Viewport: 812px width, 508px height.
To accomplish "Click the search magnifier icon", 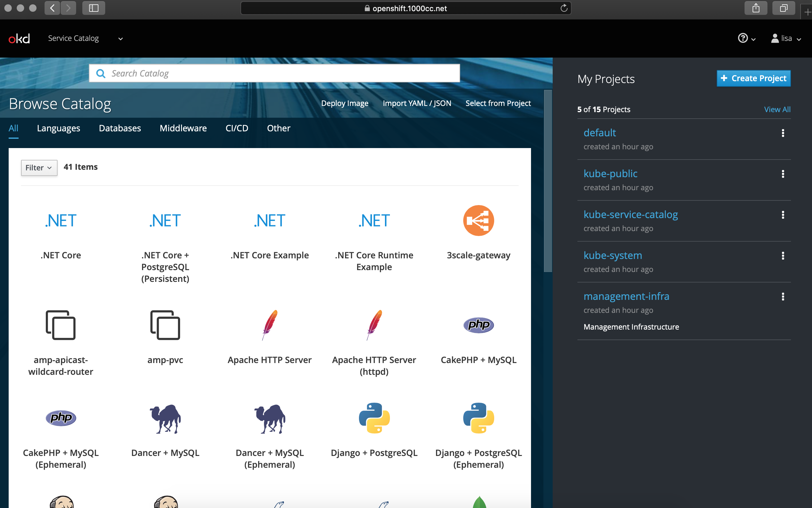I will pos(101,73).
